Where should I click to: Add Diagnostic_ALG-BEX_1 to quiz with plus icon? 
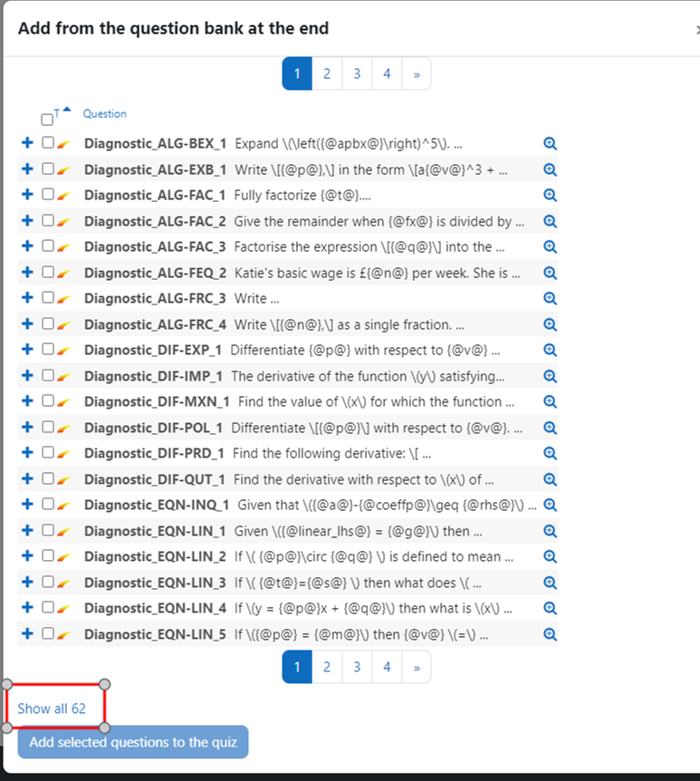27,143
